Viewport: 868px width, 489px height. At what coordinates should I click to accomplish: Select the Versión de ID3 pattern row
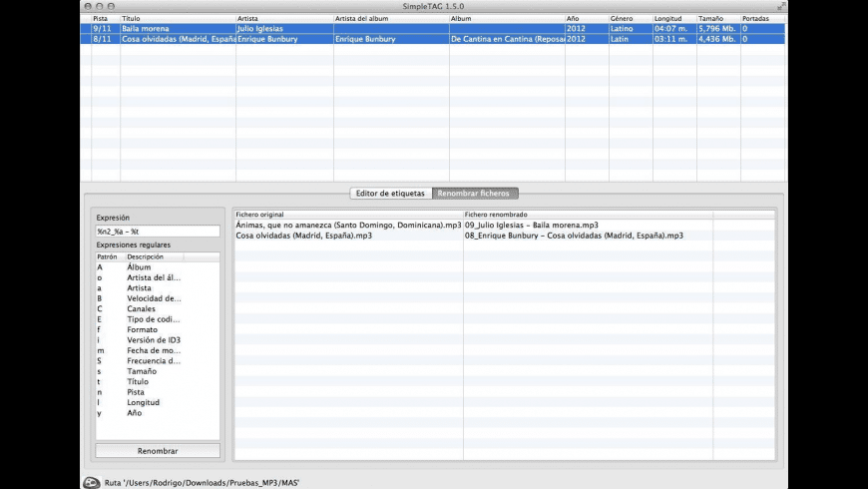coord(158,340)
